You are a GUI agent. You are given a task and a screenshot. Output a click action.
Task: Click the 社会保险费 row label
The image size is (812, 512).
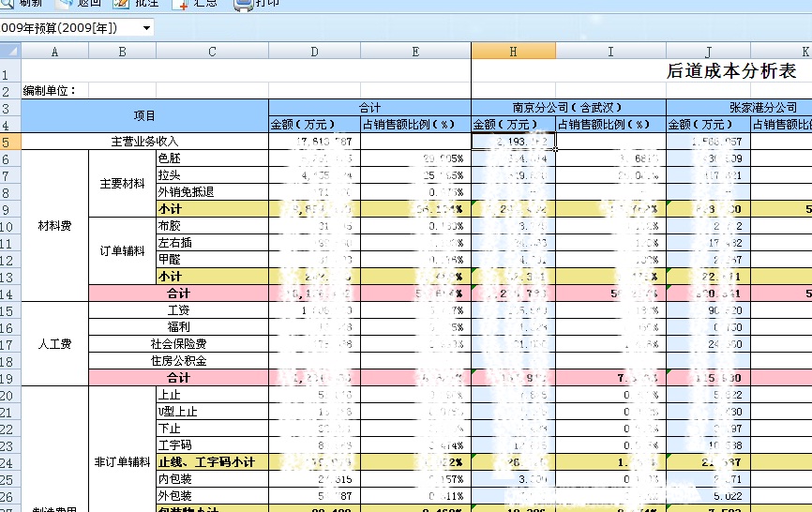click(x=179, y=344)
